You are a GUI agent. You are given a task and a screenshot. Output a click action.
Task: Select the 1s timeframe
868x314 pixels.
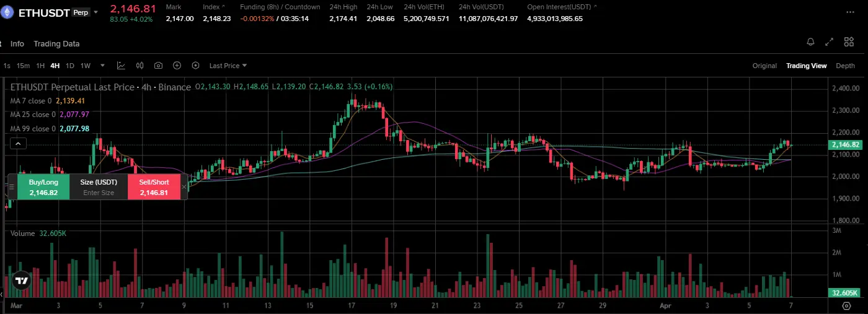(x=7, y=66)
